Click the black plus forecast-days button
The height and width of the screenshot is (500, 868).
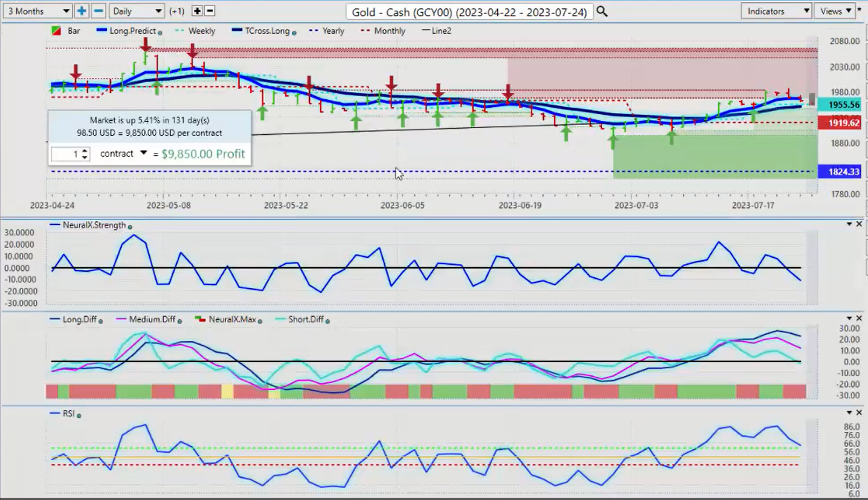point(197,11)
